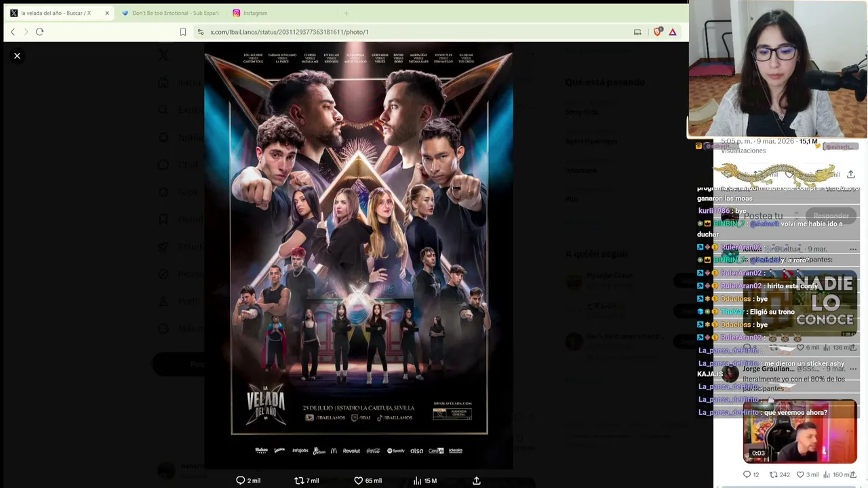Close the photo lightbox with the X
The width and height of the screenshot is (868, 488).
(17, 56)
